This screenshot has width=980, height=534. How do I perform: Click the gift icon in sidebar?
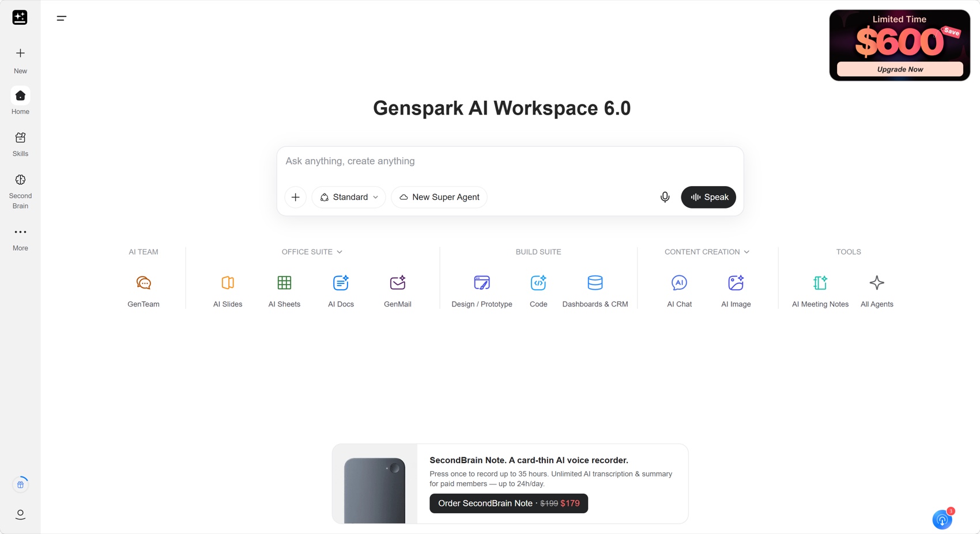pos(20,484)
